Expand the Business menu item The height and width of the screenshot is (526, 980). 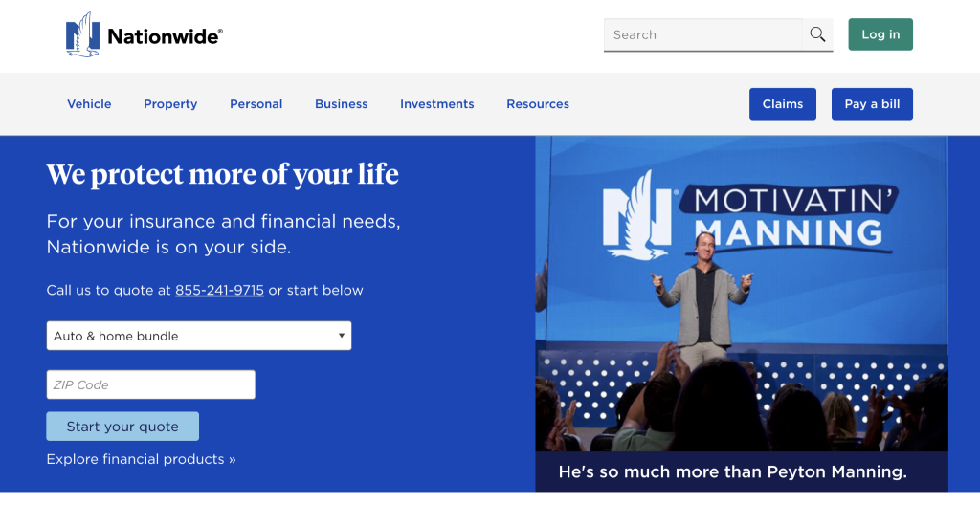[x=341, y=104]
